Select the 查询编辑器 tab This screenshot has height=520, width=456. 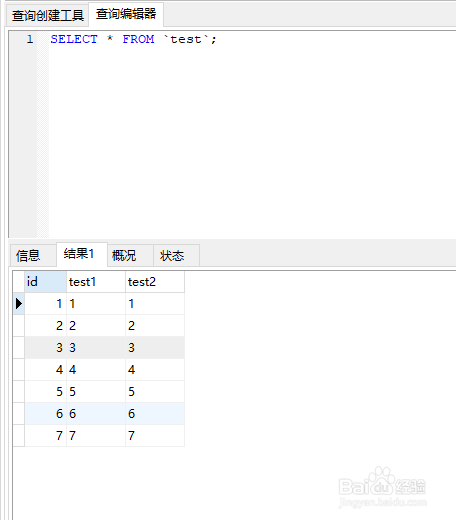[x=126, y=14]
